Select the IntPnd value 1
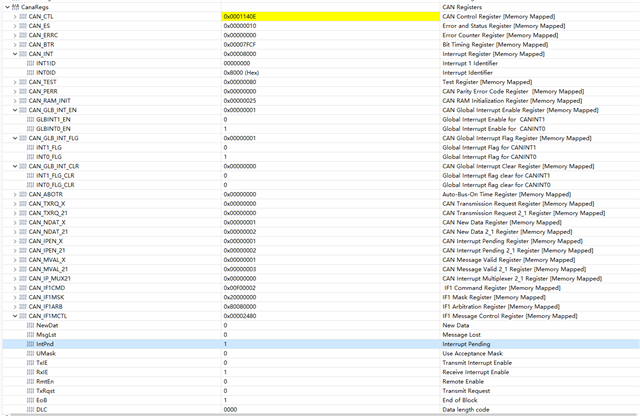 coord(225,344)
